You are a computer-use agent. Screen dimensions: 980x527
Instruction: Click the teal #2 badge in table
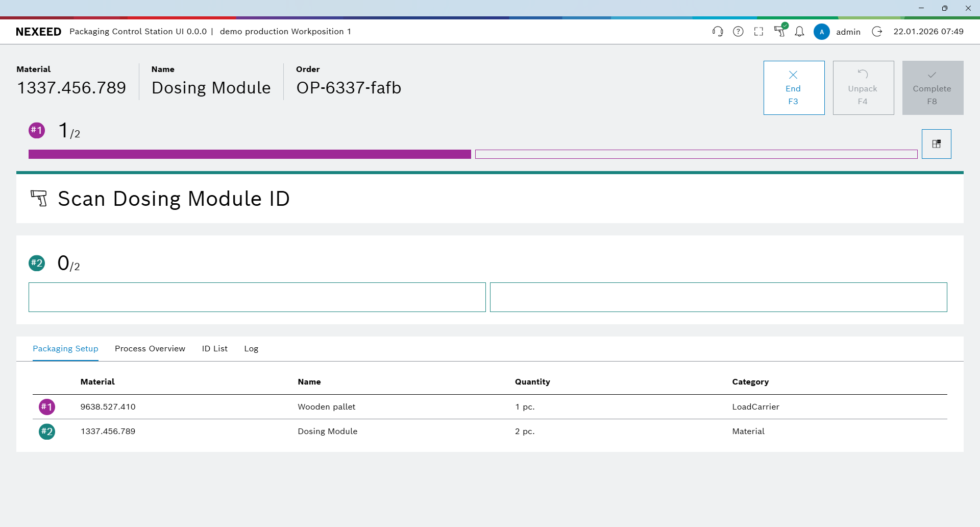pyautogui.click(x=47, y=432)
